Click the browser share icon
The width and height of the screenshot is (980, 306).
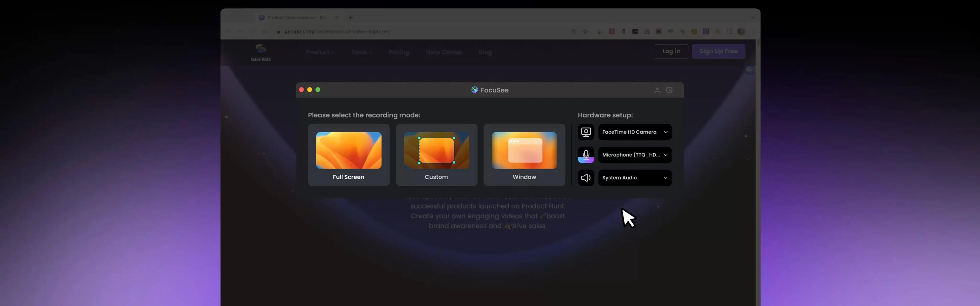[x=573, y=32]
